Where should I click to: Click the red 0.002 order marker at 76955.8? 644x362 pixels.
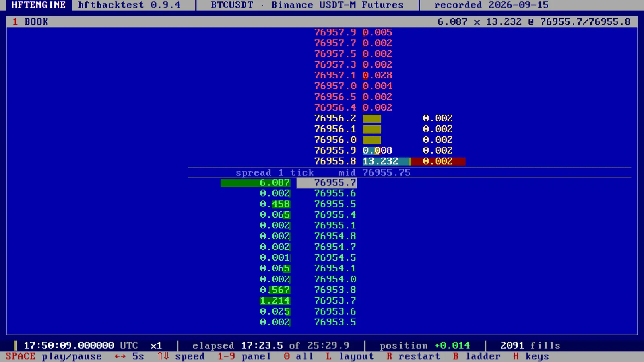coord(438,161)
